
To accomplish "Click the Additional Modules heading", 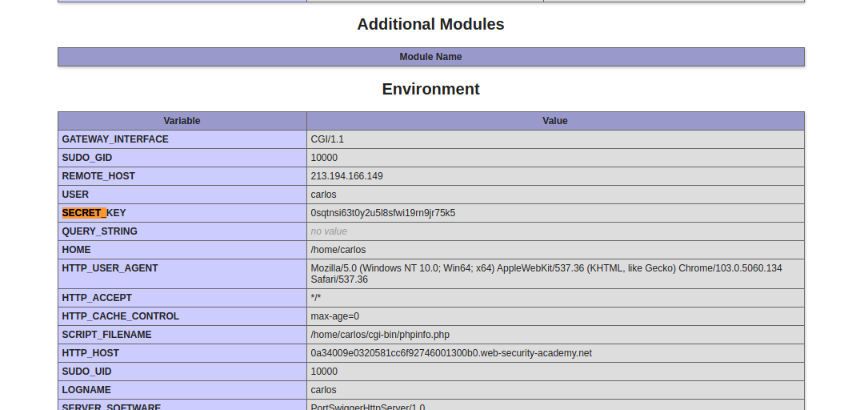I will point(430,25).
